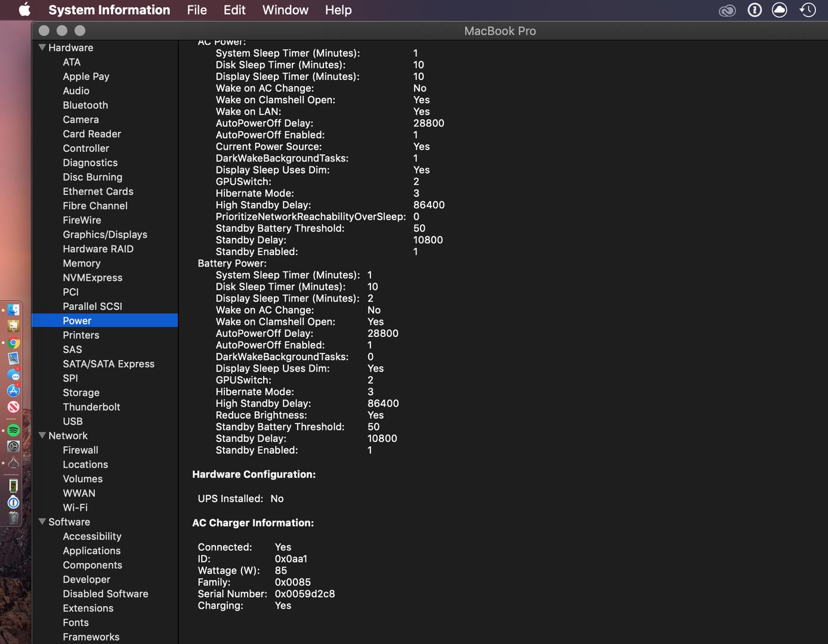Select Wi-Fi under Network
This screenshot has width=828, height=644.
(x=75, y=507)
